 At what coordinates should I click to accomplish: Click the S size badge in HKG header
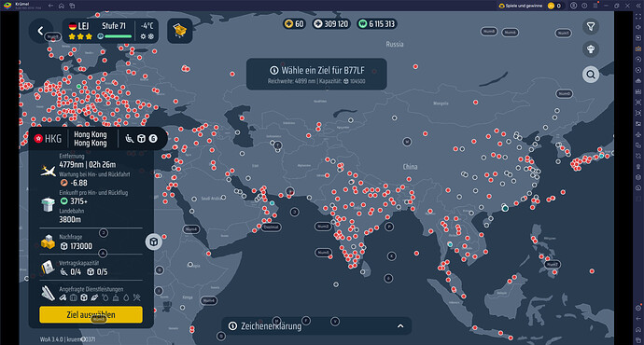153,139
